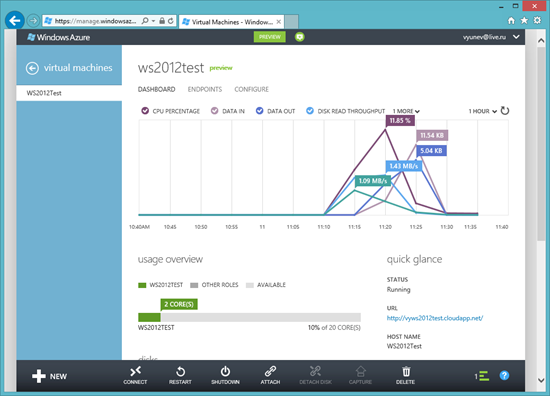Image resolution: width=550 pixels, height=396 pixels.
Task: Click the RESTART command icon
Action: click(180, 371)
